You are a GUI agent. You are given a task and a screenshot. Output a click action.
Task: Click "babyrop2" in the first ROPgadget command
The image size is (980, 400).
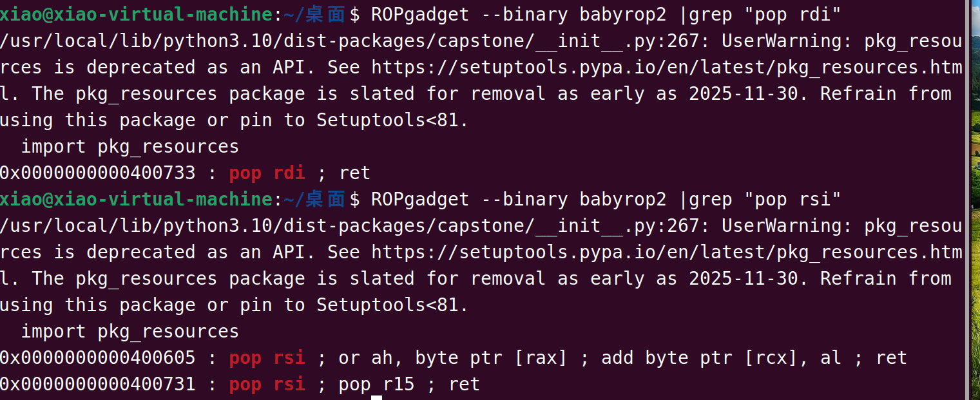[622, 13]
